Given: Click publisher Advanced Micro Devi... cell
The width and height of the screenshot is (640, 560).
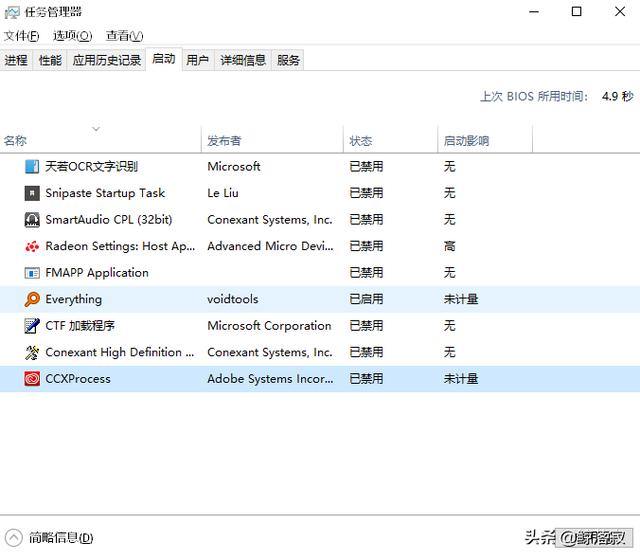Looking at the screenshot, I should [270, 246].
